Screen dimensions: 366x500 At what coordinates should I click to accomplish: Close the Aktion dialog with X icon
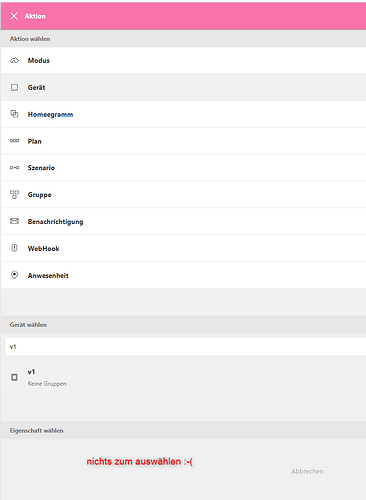(x=14, y=16)
